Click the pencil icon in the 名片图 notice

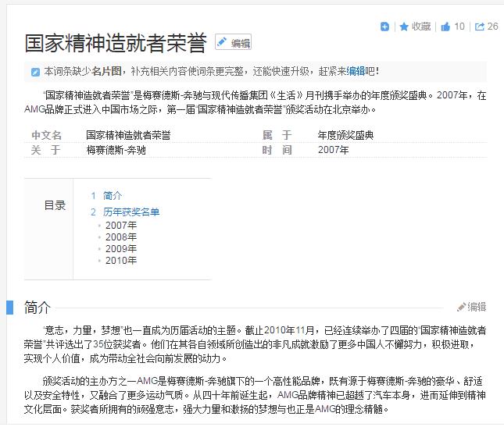pyautogui.click(x=35, y=72)
